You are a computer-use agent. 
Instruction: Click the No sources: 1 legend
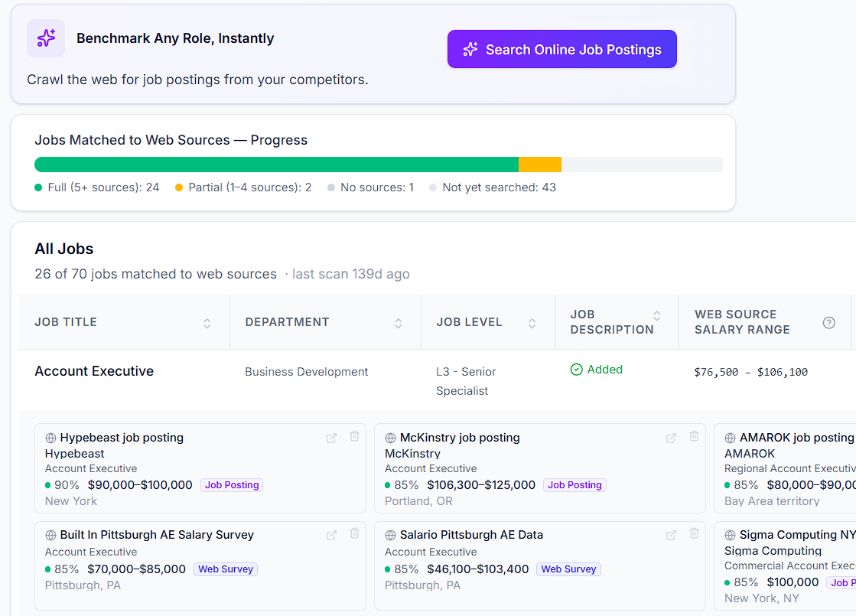(371, 187)
